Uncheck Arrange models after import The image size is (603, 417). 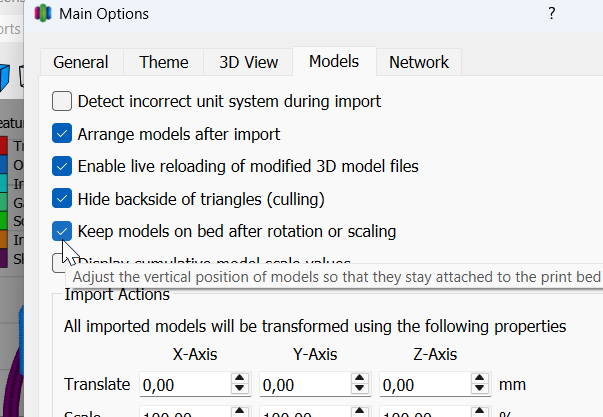(62, 133)
